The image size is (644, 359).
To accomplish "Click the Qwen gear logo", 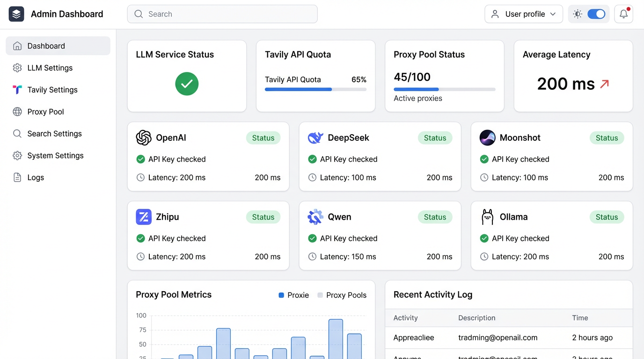I will (x=315, y=217).
